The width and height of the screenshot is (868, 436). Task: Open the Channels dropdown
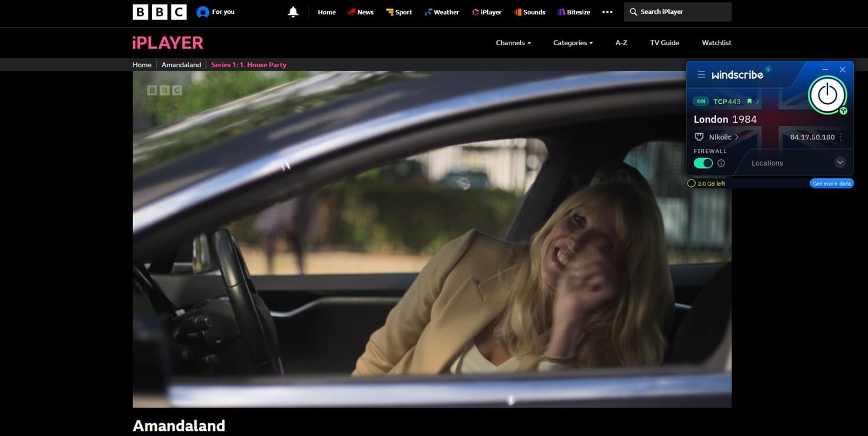point(513,43)
